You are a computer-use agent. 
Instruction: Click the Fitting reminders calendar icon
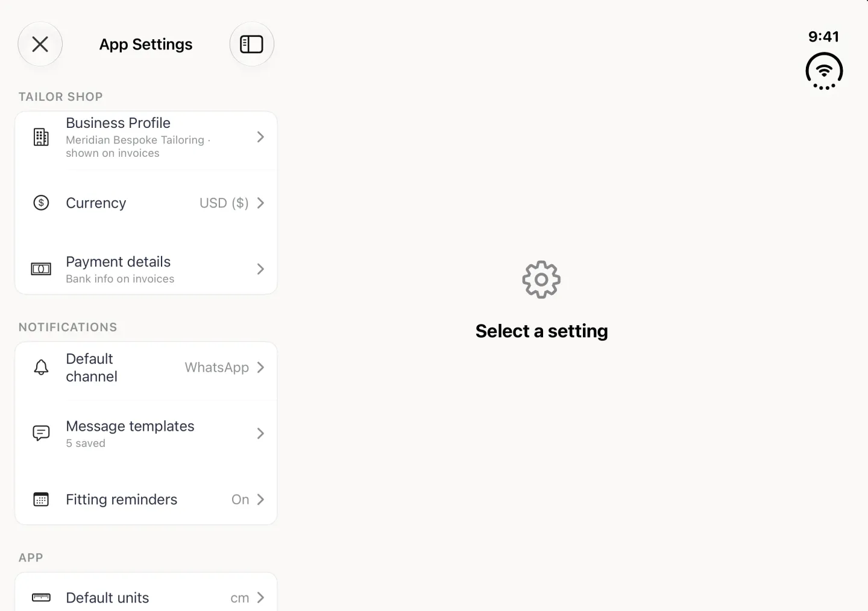tap(41, 499)
